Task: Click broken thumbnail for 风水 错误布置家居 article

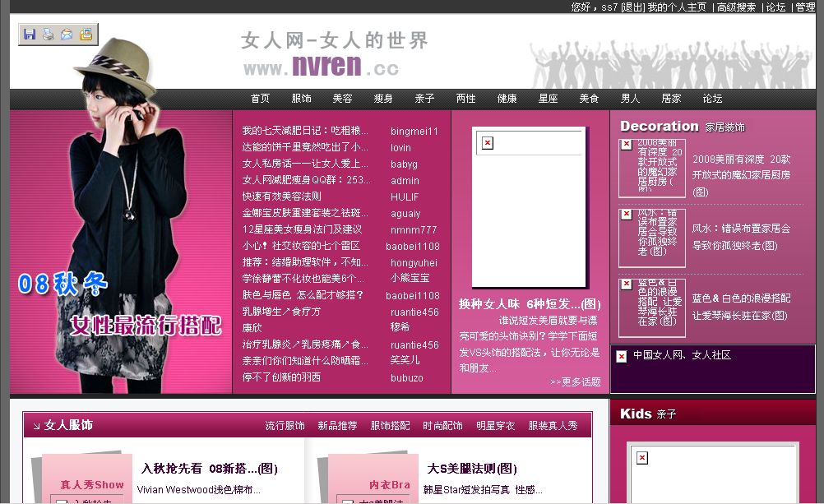Action: point(652,238)
